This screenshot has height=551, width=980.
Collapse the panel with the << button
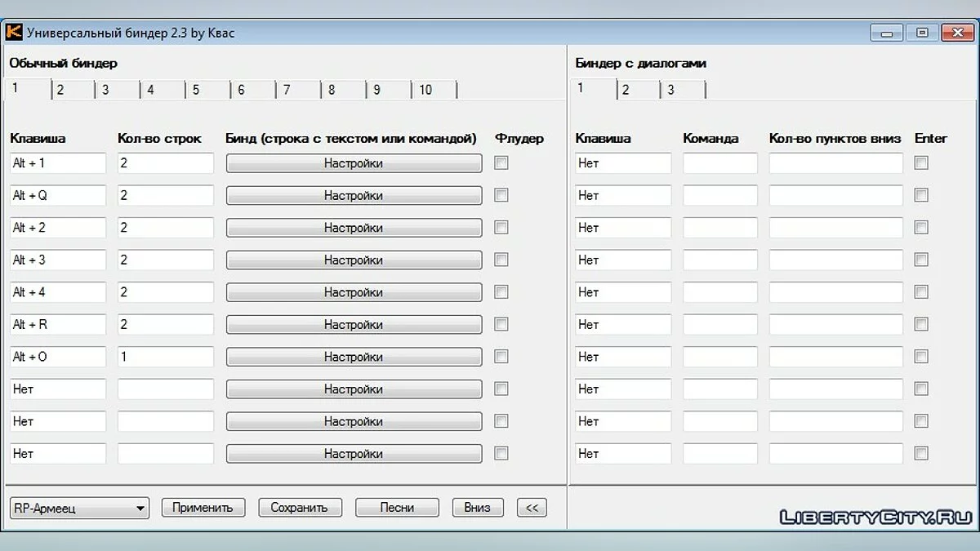pyautogui.click(x=532, y=508)
